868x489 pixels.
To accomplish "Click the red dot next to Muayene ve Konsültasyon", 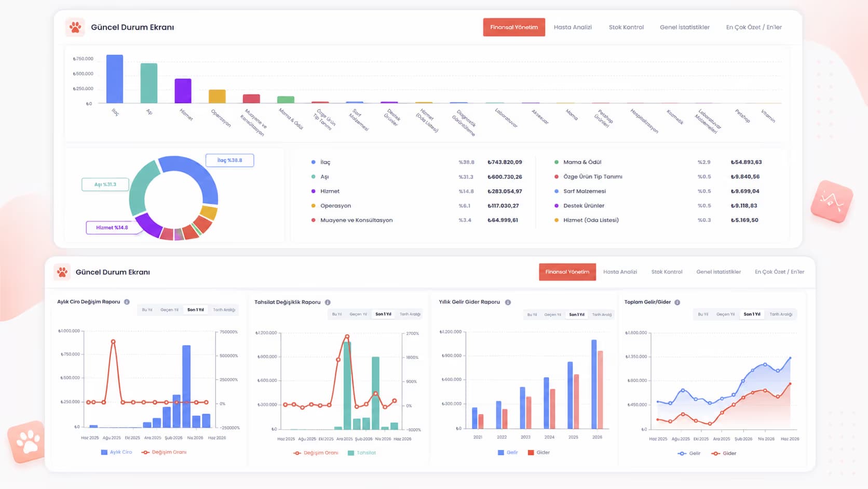I will (x=313, y=220).
